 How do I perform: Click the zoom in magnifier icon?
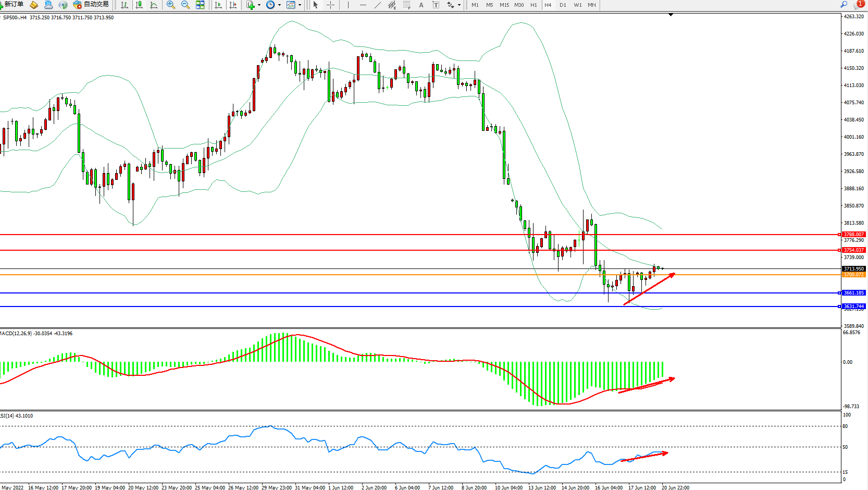pos(170,5)
